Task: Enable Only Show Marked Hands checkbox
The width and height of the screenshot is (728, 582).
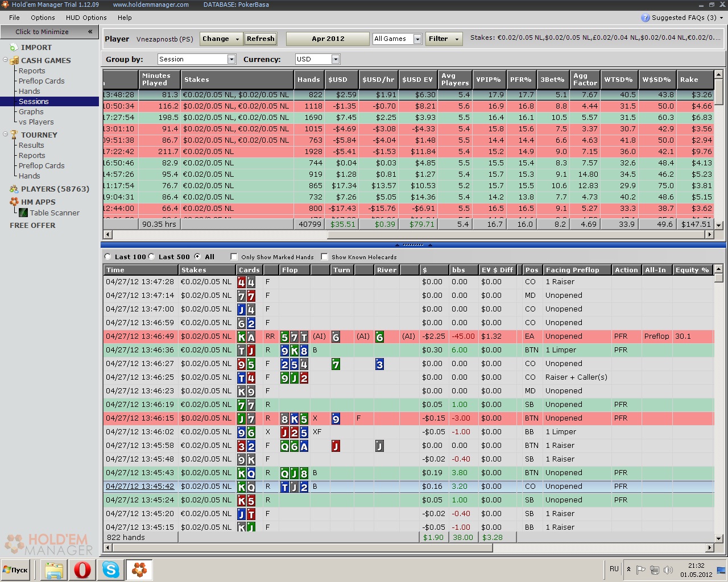Action: tap(234, 257)
